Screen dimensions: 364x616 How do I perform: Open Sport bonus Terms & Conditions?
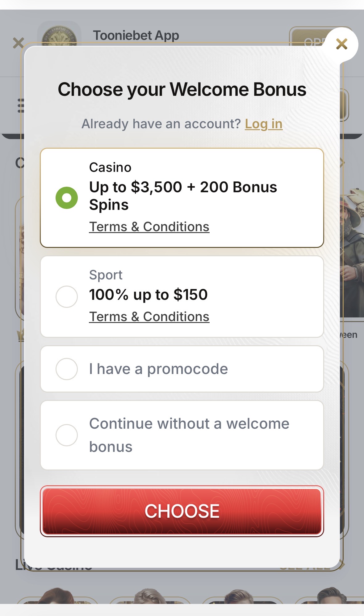coord(149,317)
